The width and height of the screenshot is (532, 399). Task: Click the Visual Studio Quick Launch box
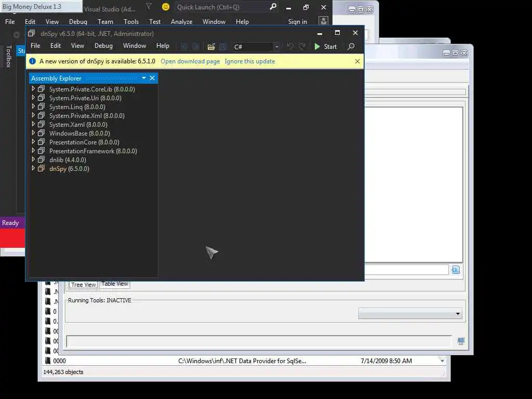pos(227,7)
